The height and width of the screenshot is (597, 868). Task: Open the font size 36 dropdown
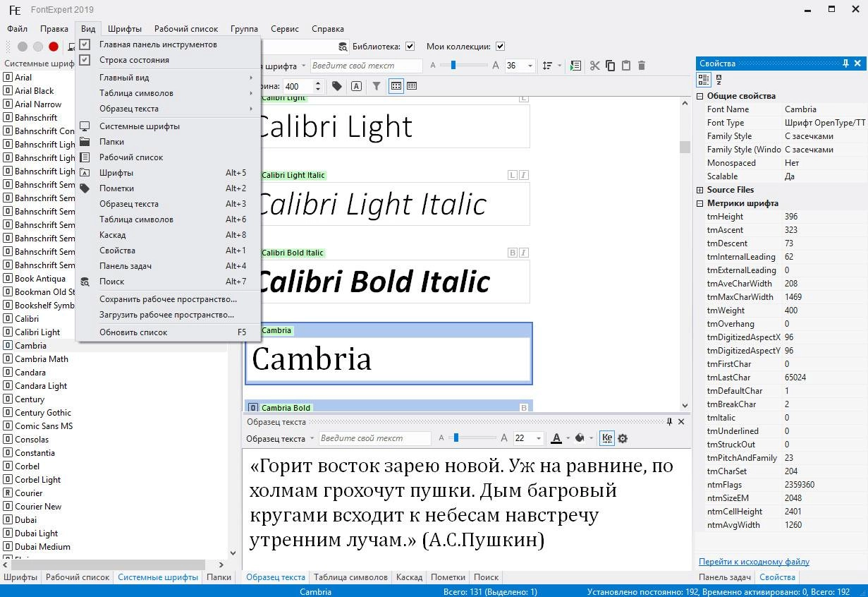530,66
